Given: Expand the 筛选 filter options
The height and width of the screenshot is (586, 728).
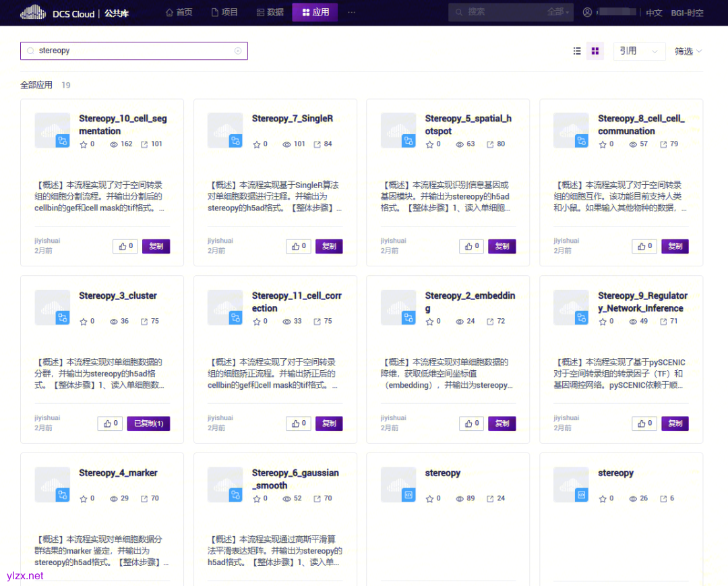Looking at the screenshot, I should pyautogui.click(x=687, y=51).
